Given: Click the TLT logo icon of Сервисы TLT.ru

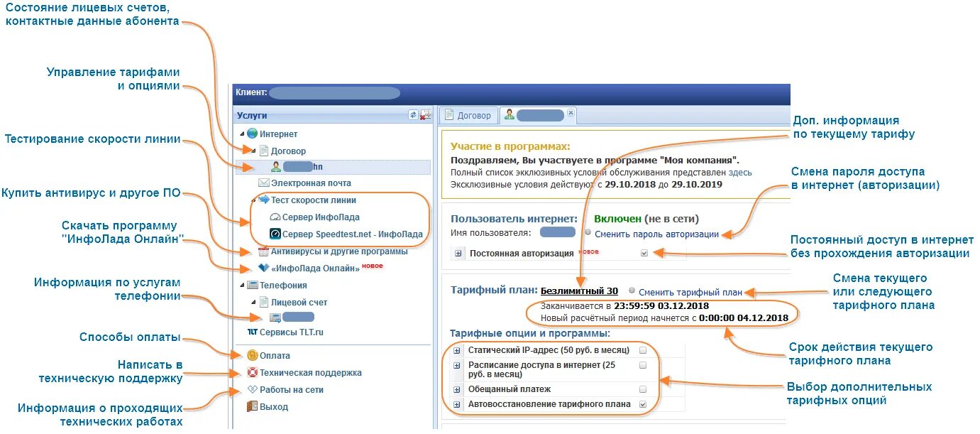Looking at the screenshot, I should (252, 332).
